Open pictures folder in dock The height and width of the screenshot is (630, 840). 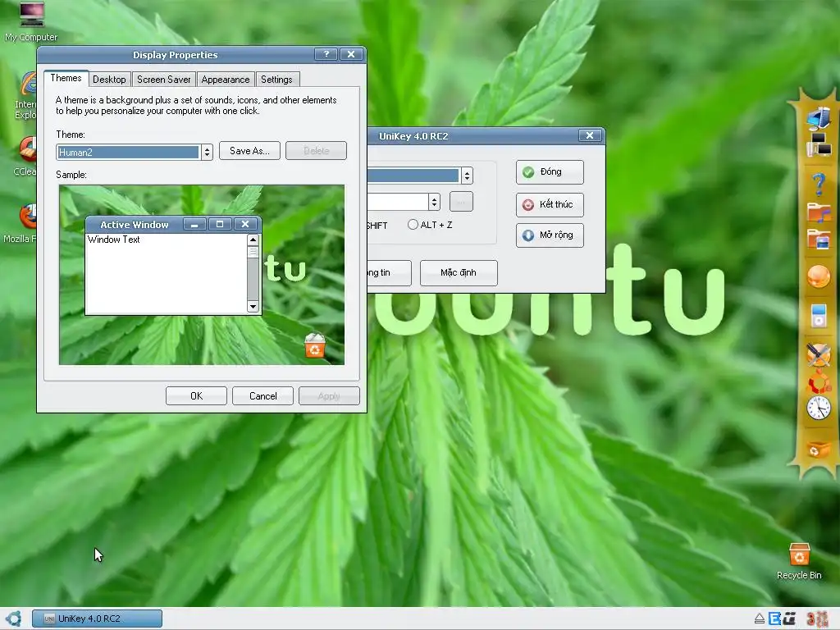[x=819, y=239]
